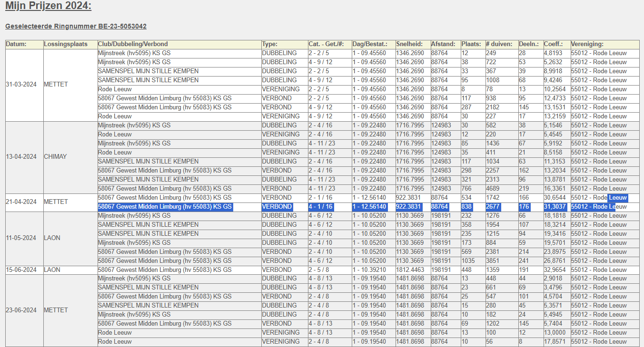Select the 23-06-2024 date cell

tap(21, 310)
